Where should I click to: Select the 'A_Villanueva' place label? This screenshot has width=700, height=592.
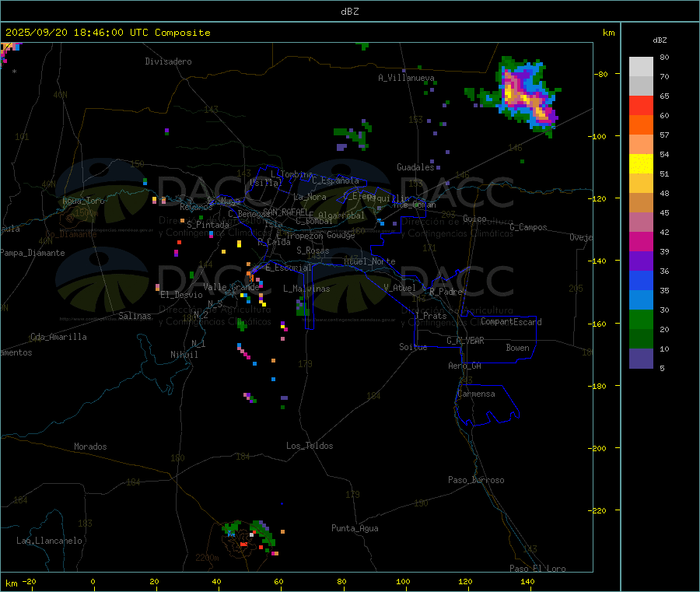pyautogui.click(x=406, y=78)
